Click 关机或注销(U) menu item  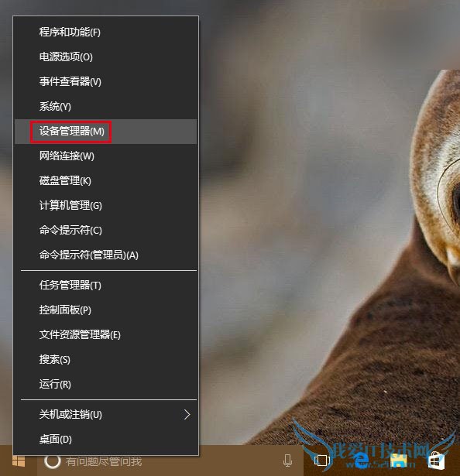click(106, 415)
